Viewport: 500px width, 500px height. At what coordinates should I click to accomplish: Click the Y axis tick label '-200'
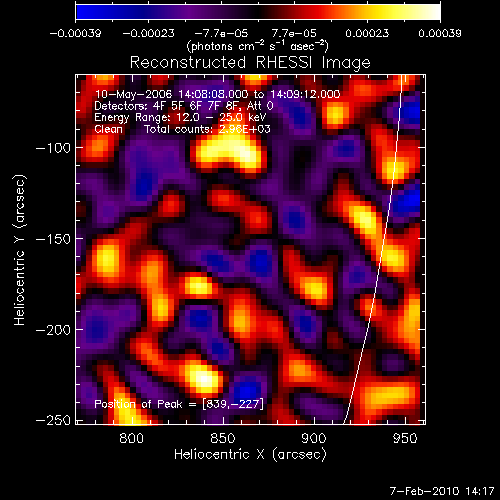[53, 330]
